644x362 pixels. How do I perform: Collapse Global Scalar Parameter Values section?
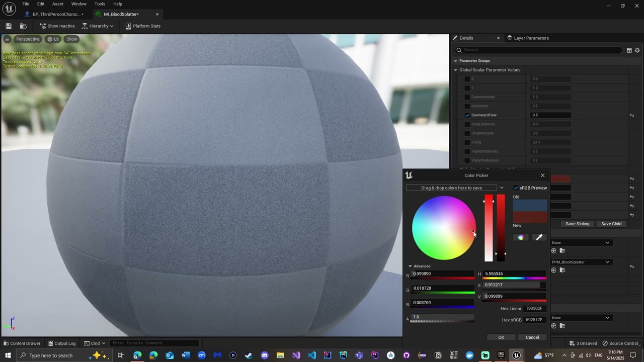(455, 70)
